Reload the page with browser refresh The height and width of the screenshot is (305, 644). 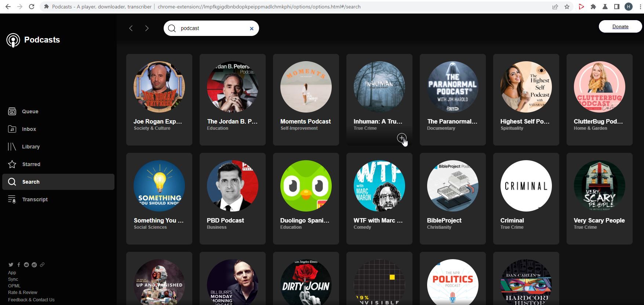tap(32, 7)
